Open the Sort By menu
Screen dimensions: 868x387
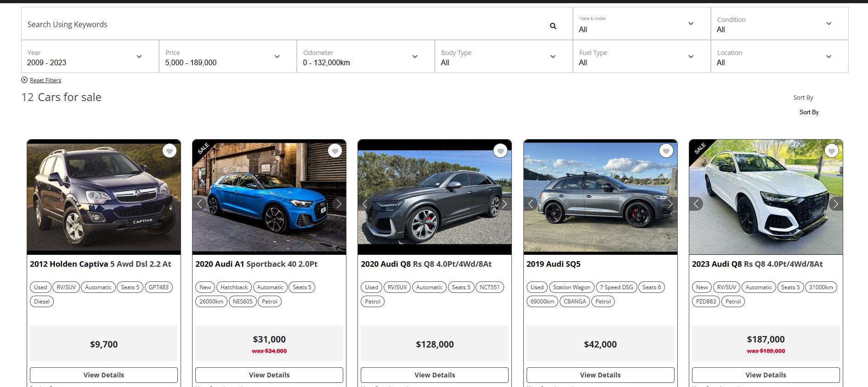pos(809,112)
